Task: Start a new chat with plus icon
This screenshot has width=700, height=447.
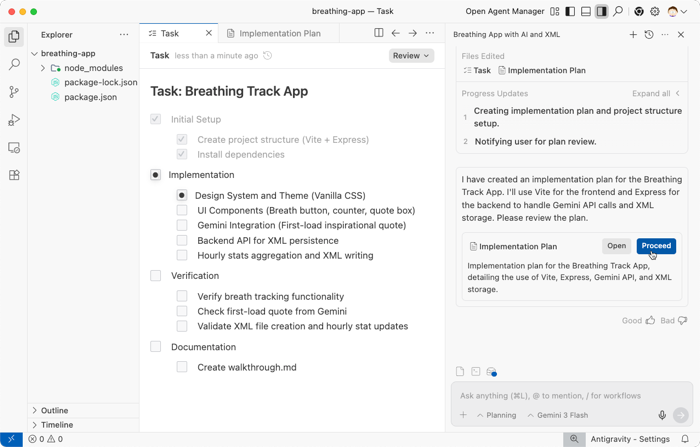Action: tap(633, 34)
